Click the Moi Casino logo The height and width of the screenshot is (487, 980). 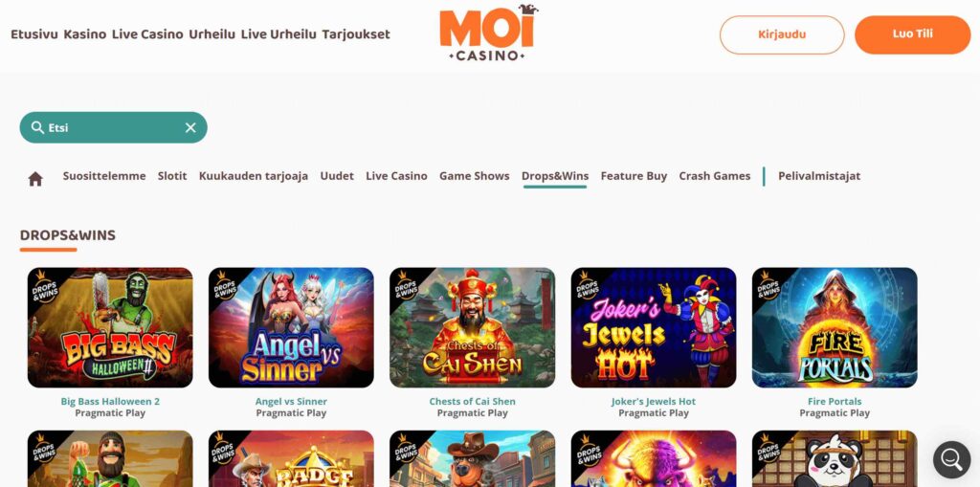click(488, 33)
